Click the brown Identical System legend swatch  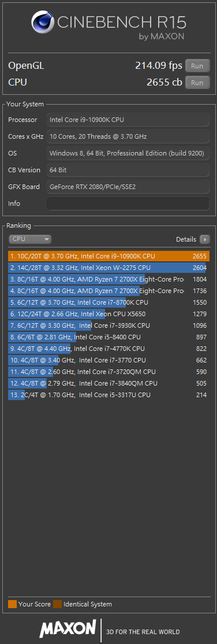[x=58, y=604]
